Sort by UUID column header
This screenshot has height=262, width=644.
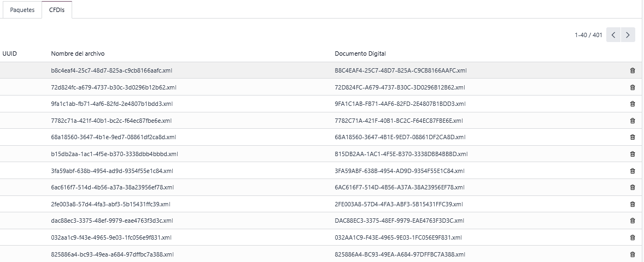[10, 53]
